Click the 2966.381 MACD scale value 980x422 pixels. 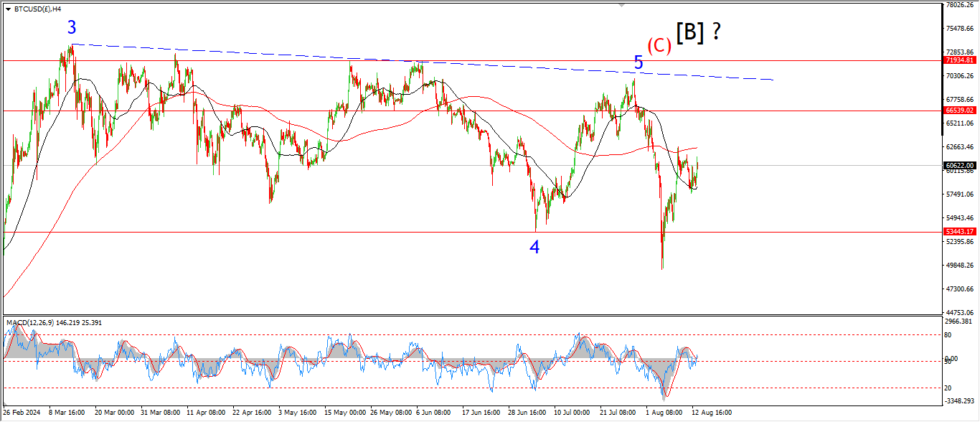958,324
